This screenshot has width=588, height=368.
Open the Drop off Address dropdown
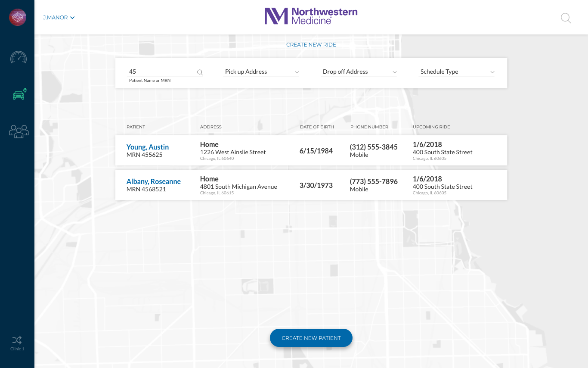359,72
